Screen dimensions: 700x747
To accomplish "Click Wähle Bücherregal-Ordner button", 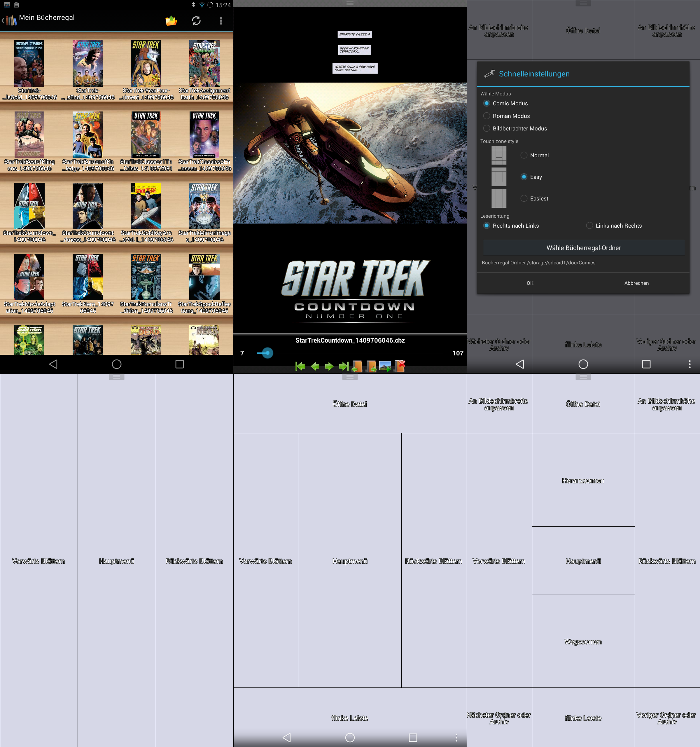I will click(x=584, y=248).
